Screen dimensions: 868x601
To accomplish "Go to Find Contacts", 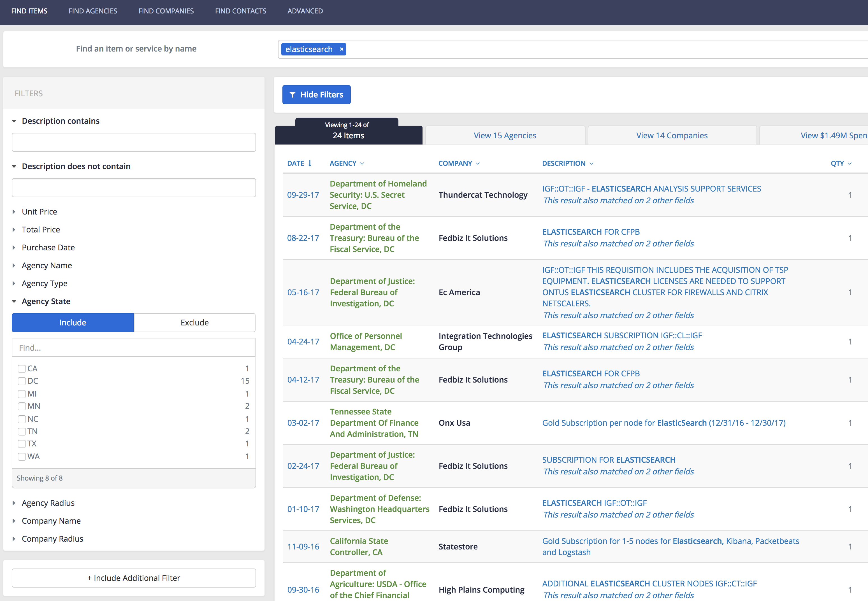I will [x=240, y=11].
